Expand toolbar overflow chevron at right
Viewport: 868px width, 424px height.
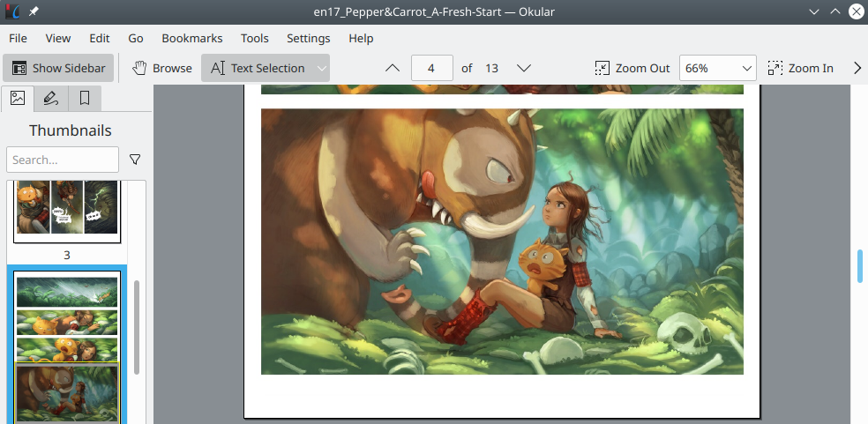[857, 68]
